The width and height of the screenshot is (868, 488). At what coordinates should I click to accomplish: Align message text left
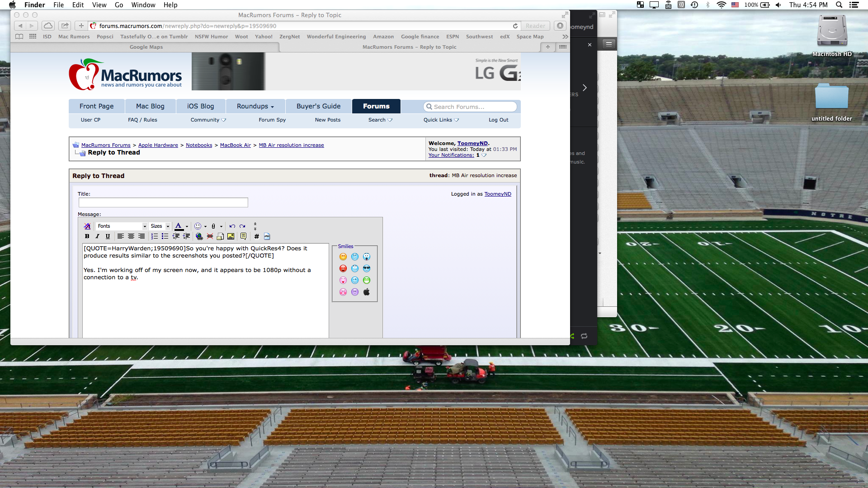click(x=120, y=236)
